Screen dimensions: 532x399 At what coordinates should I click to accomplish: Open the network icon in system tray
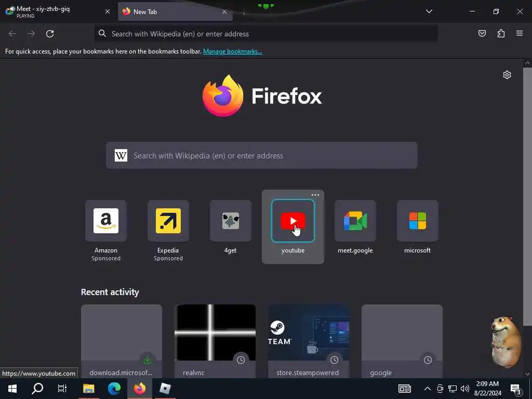453,389
